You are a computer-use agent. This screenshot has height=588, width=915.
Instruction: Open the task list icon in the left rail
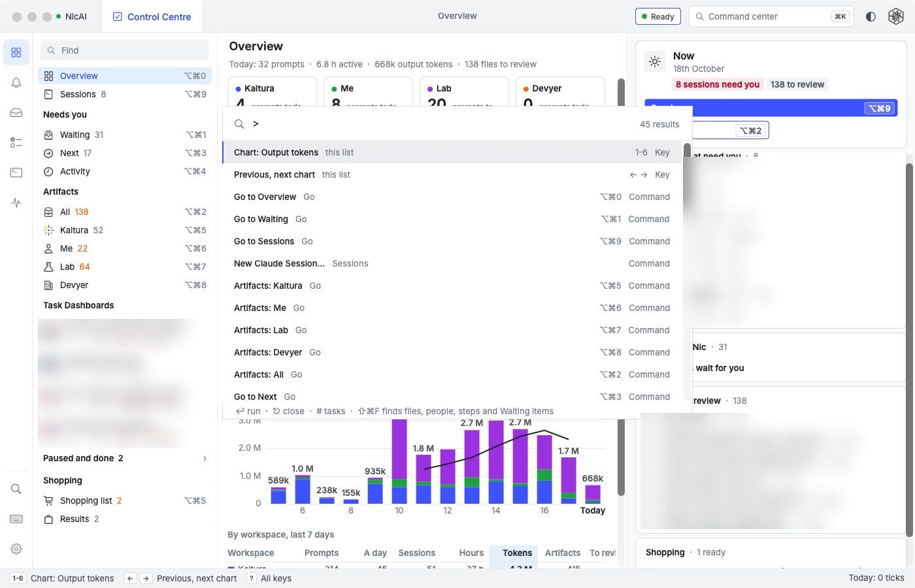point(16,142)
